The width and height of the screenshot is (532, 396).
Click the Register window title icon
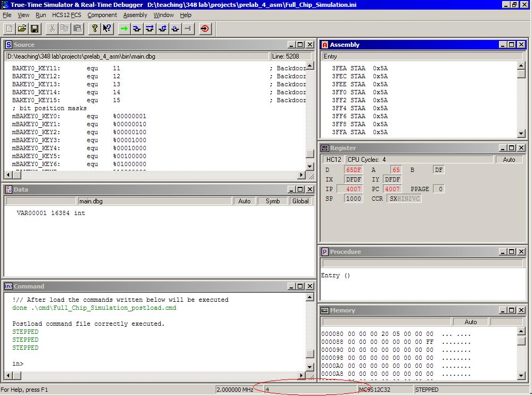[325, 148]
